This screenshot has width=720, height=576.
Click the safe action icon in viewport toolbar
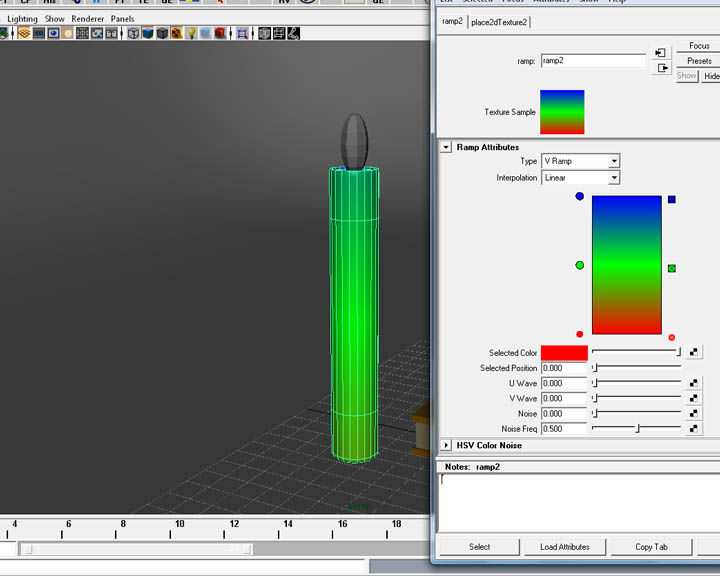coord(97,33)
